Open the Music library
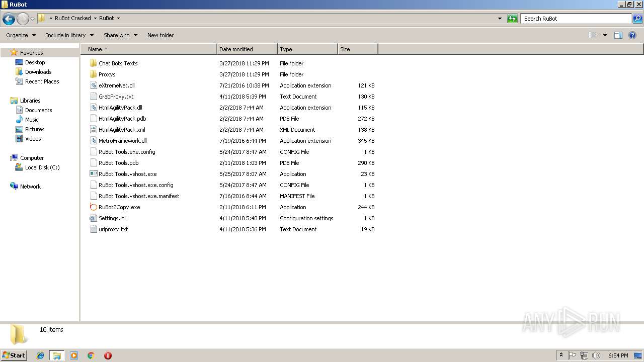 click(x=32, y=120)
